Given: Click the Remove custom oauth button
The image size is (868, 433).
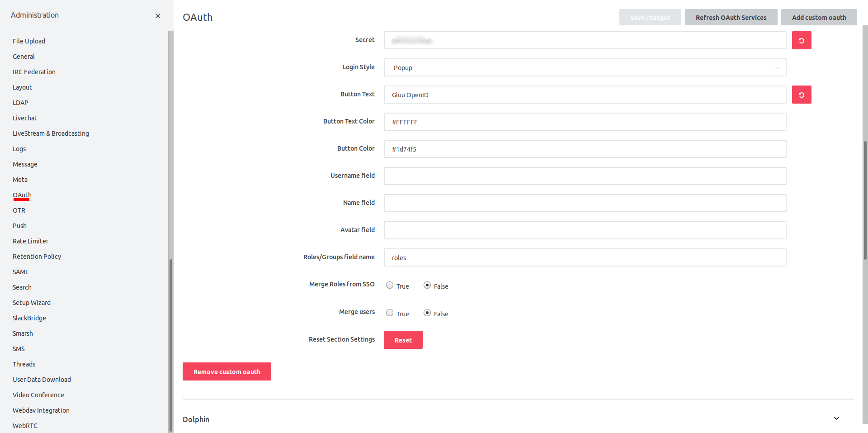Looking at the screenshot, I should click(x=226, y=371).
